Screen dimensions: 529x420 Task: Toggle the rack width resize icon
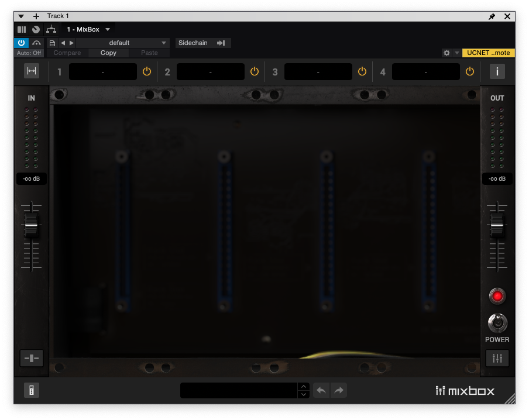(x=32, y=71)
